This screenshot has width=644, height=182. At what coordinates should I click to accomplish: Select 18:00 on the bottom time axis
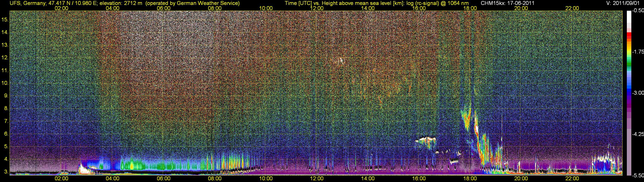470,179
